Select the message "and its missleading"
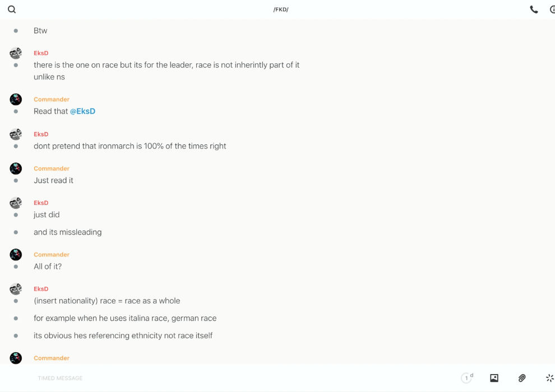The width and height of the screenshot is (555, 392). click(67, 232)
